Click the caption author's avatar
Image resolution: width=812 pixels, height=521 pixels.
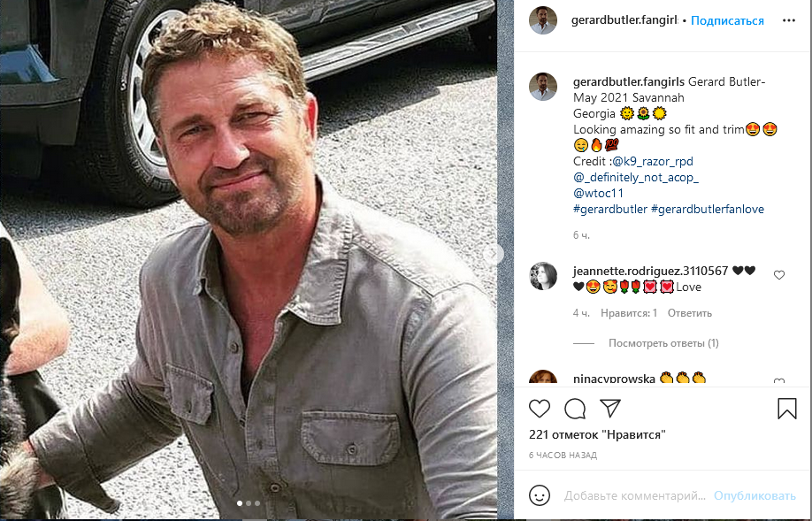coord(543,87)
